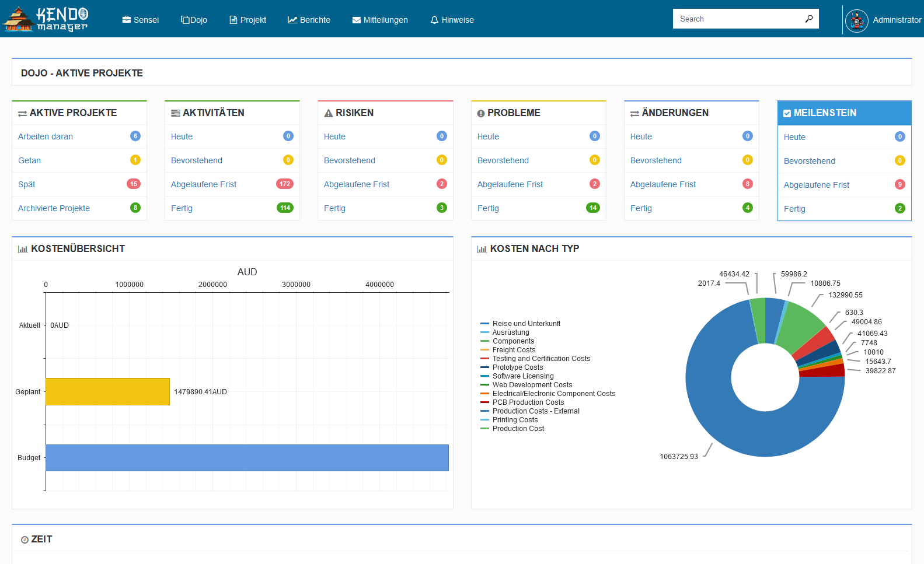Click the document icon beside Projekt
This screenshot has width=924, height=564.
coord(233,20)
